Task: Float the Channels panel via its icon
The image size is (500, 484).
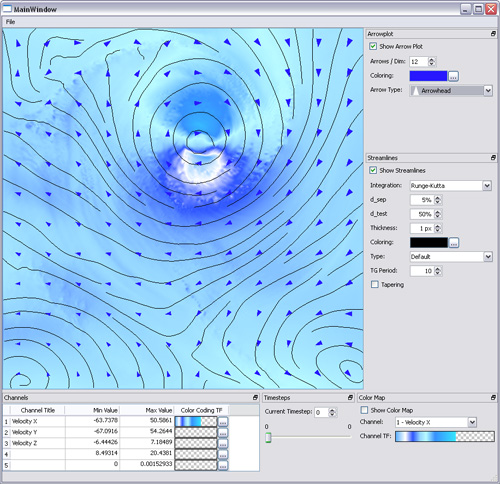Action: pyautogui.click(x=255, y=398)
